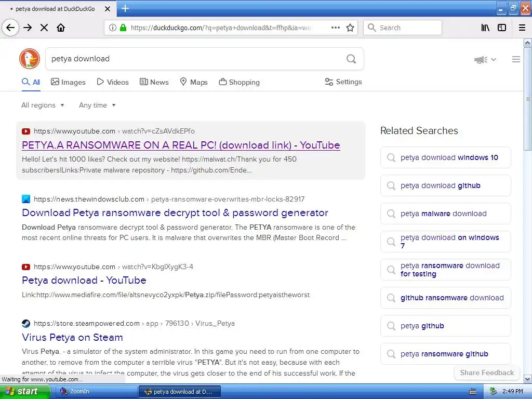Image resolution: width=532 pixels, height=399 pixels.
Task: Click the YouTube favicon of first result
Action: [26, 131]
